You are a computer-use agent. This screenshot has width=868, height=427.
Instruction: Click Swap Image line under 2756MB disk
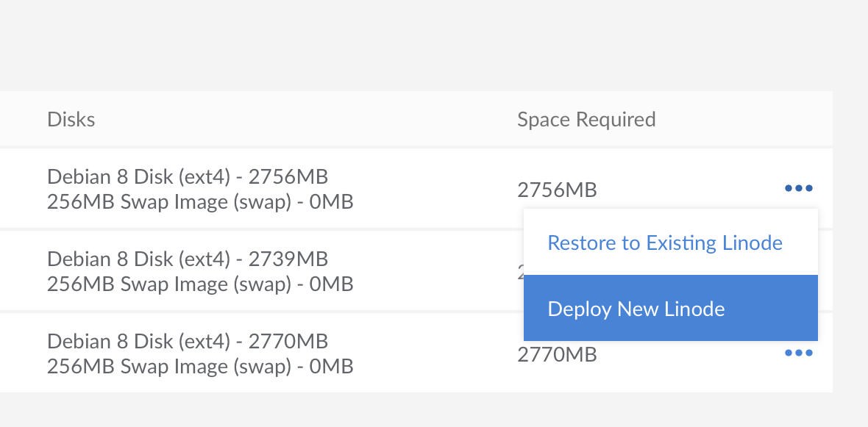coord(200,201)
